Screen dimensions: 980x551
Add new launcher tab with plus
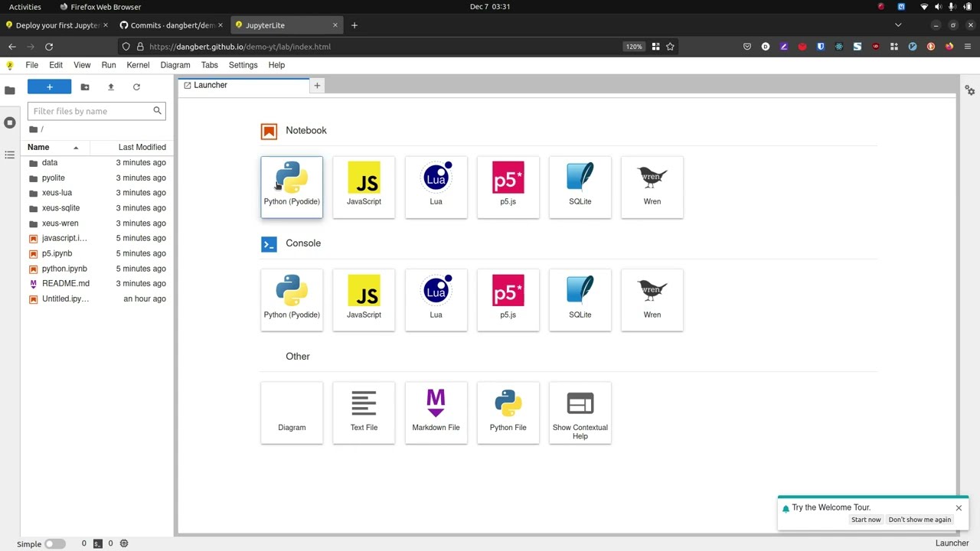pyautogui.click(x=317, y=86)
